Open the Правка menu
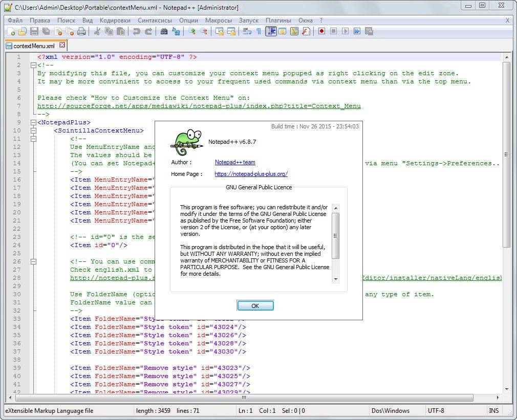This screenshot has width=517, height=420. (40, 20)
